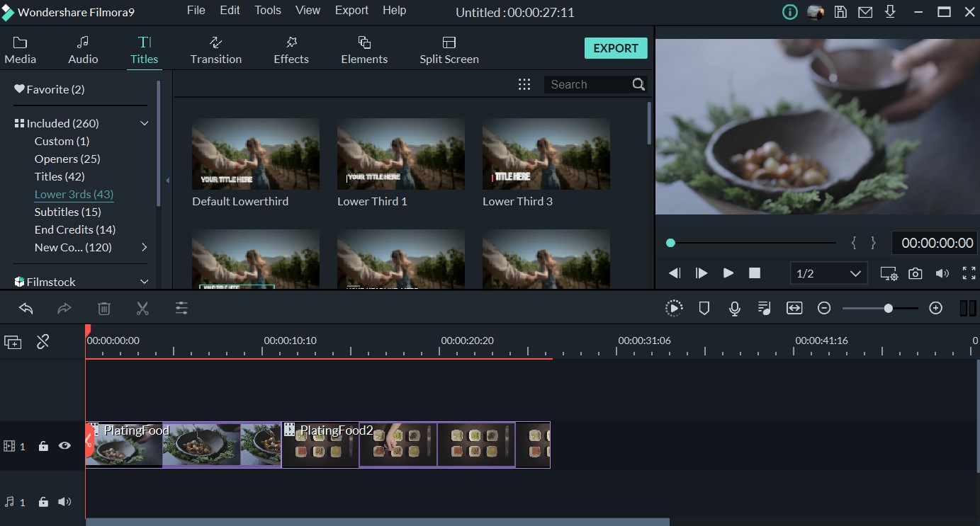Select the Lower Third 1 title thumbnail
980x526 pixels.
point(400,154)
